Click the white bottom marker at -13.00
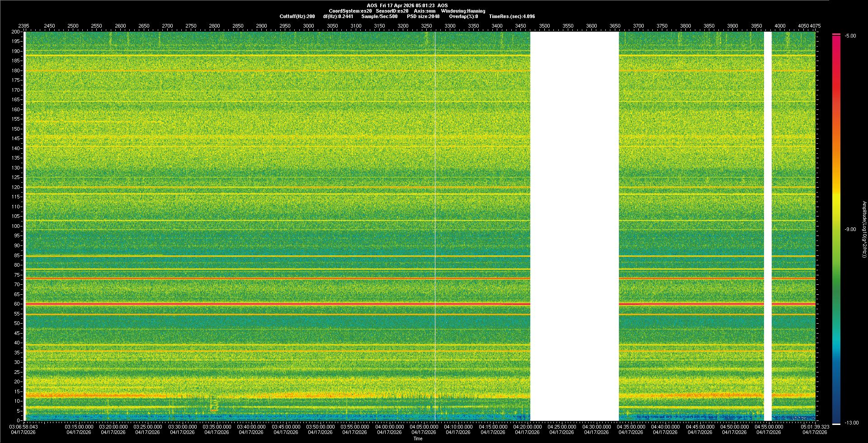 point(836,424)
